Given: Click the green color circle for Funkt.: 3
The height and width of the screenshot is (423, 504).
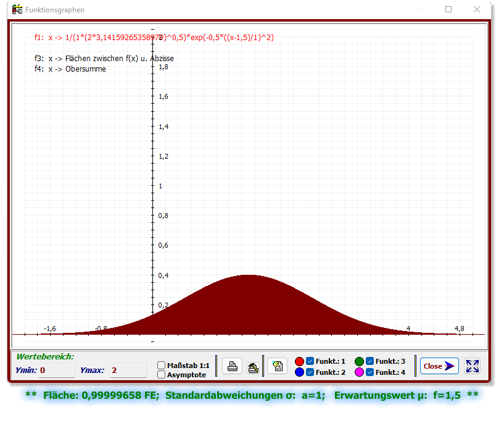Looking at the screenshot, I should [x=360, y=361].
